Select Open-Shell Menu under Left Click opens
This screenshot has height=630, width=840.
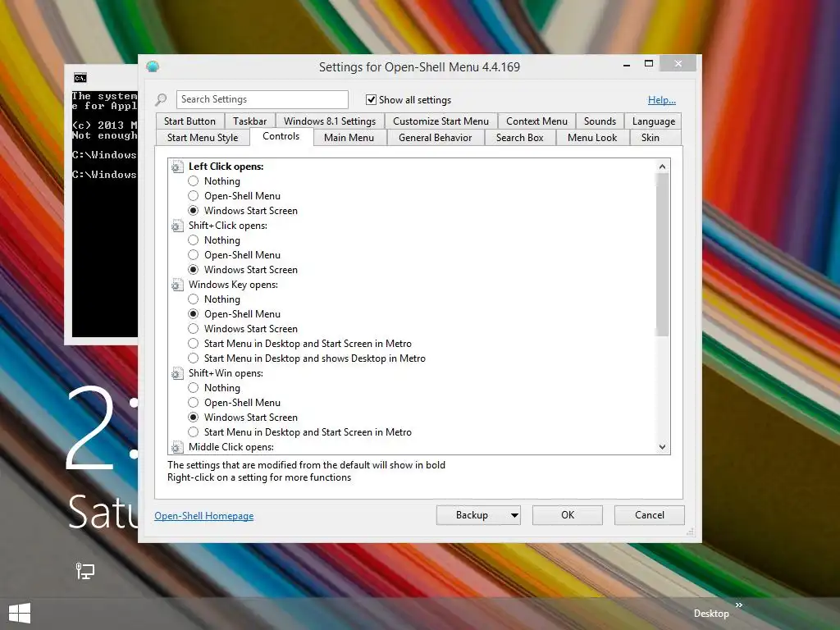click(x=194, y=196)
